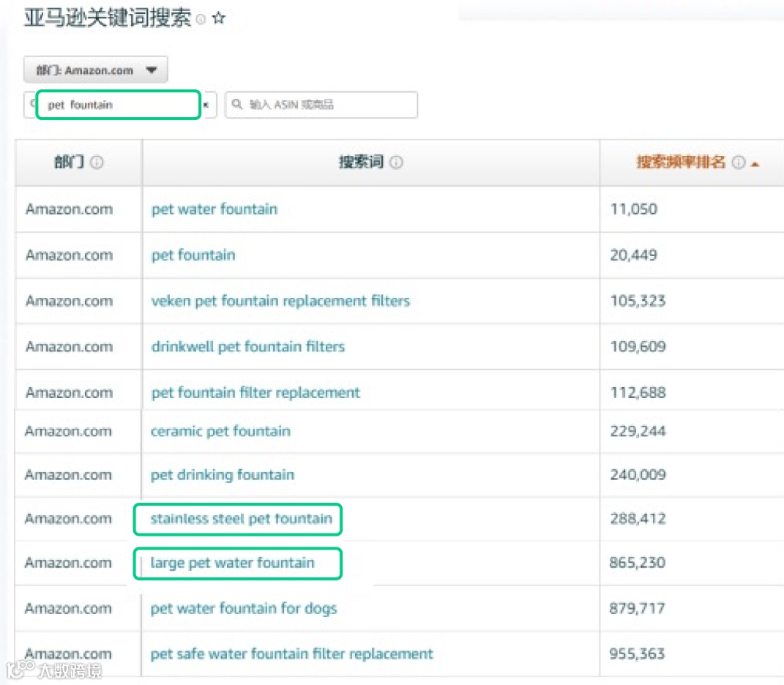Open the pet drinking fountain link
The image size is (784, 685).
pyautogui.click(x=223, y=474)
